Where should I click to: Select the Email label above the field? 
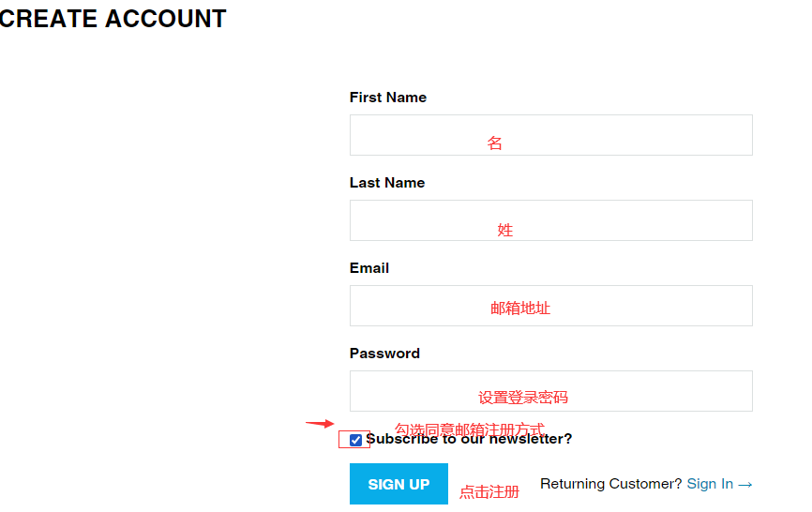tap(368, 268)
